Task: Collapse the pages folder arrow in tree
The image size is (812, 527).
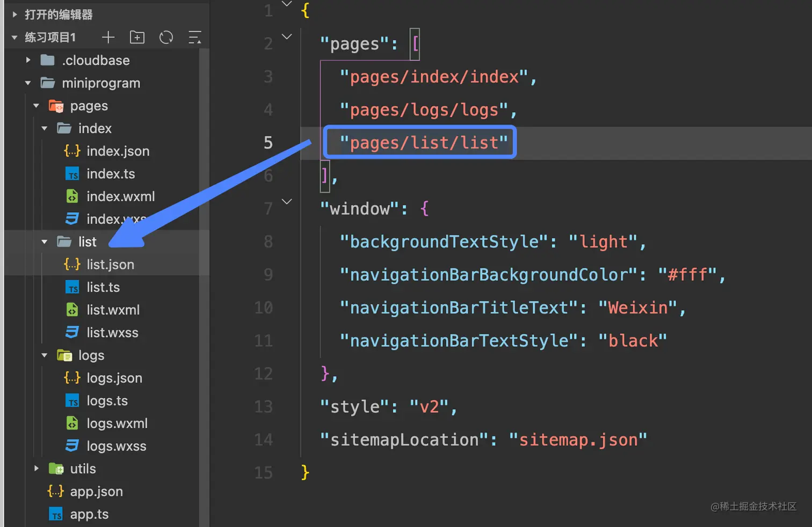Action: [36, 106]
